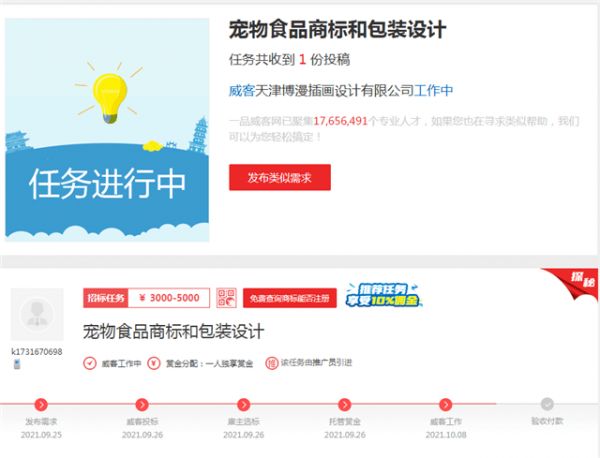Click the 免费查询商标能否注册 button
Screen dimensions: 600x458
tap(290, 298)
